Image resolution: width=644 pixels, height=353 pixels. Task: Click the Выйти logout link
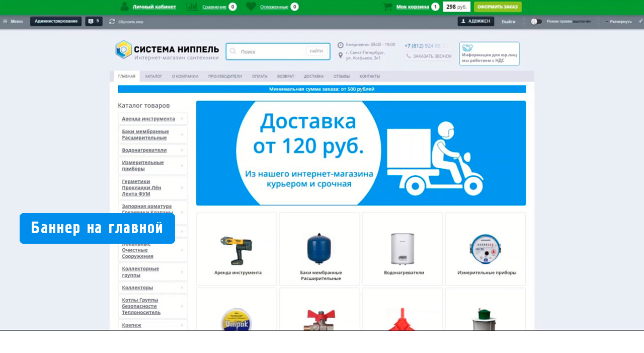coord(508,22)
